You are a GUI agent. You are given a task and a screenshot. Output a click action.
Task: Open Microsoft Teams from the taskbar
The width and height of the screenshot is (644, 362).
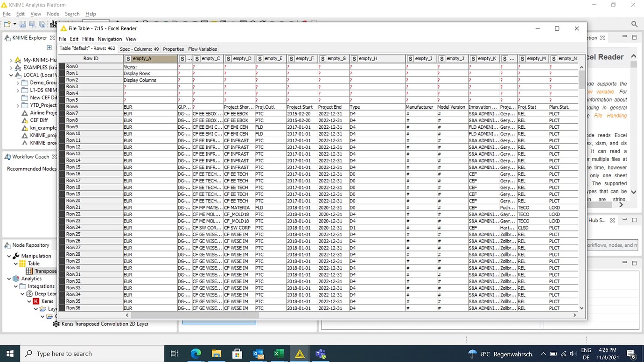321,353
